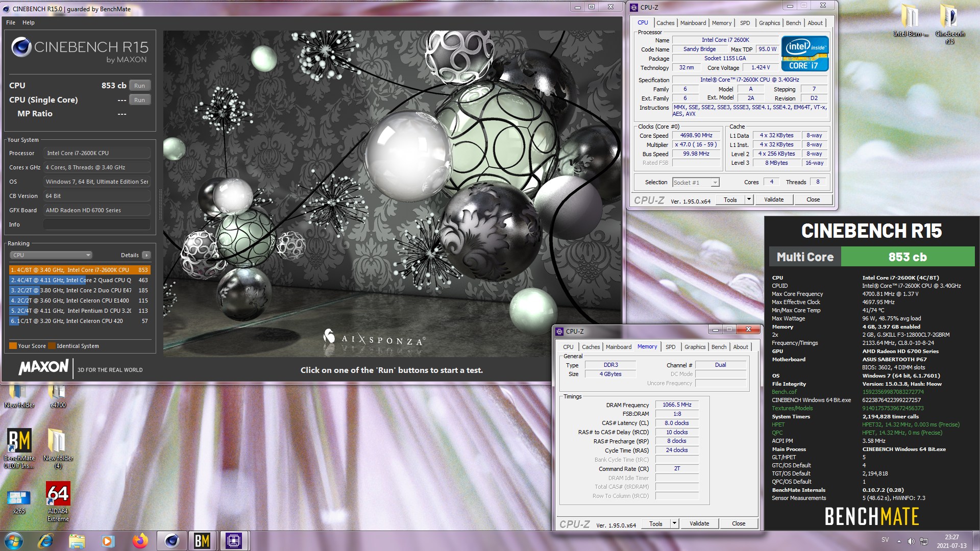Launch AIDA64 Extreme from desktop

[x=58, y=502]
